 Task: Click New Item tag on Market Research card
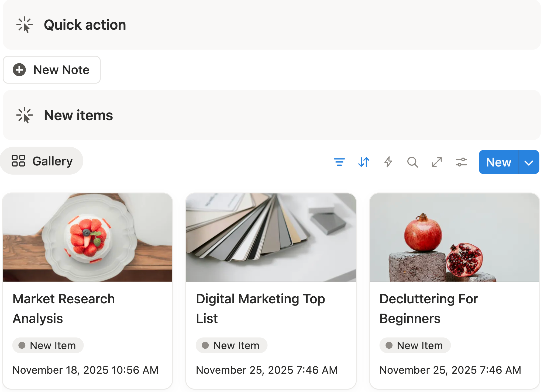(x=48, y=345)
